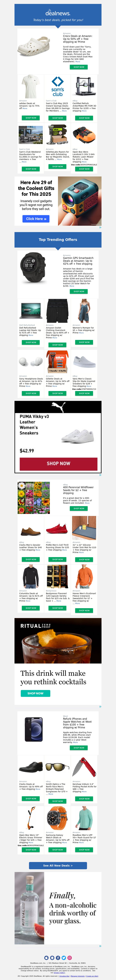Open the Unsubscribe link in the footer
This screenshot has height=980, width=116.
point(65,976)
